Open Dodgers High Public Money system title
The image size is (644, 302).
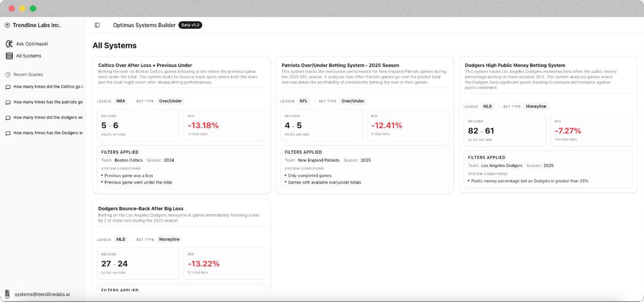click(x=515, y=65)
